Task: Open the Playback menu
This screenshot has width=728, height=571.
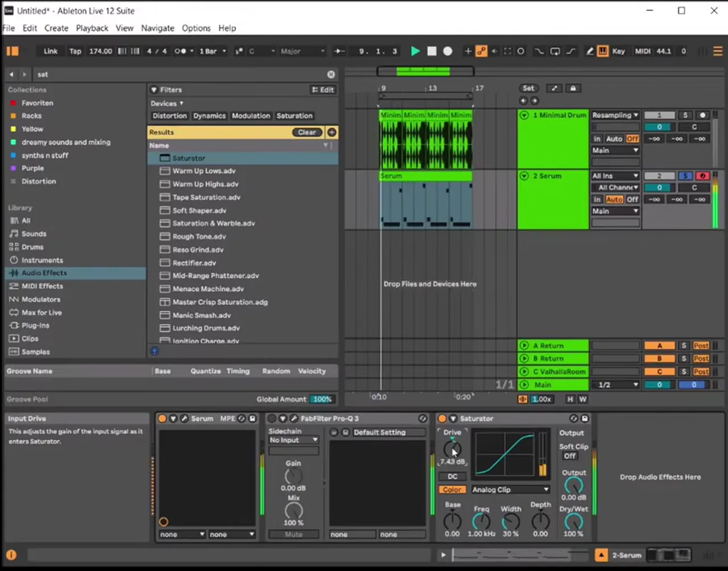Action: (92, 28)
